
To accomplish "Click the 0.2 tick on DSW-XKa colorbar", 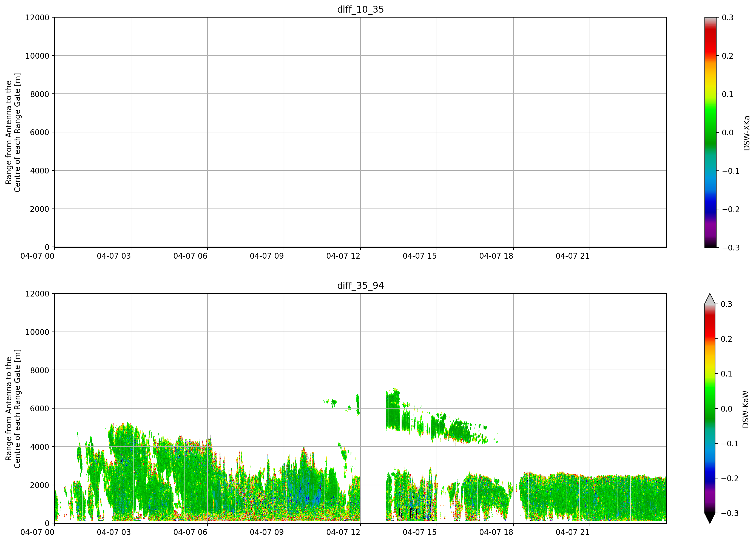I will pos(728,56).
